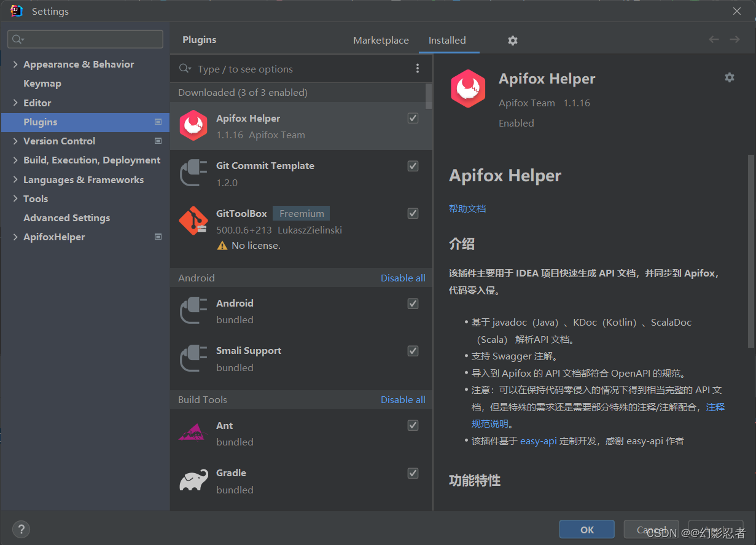The width and height of the screenshot is (756, 545).
Task: Expand the Version Control node
Action: (x=15, y=141)
